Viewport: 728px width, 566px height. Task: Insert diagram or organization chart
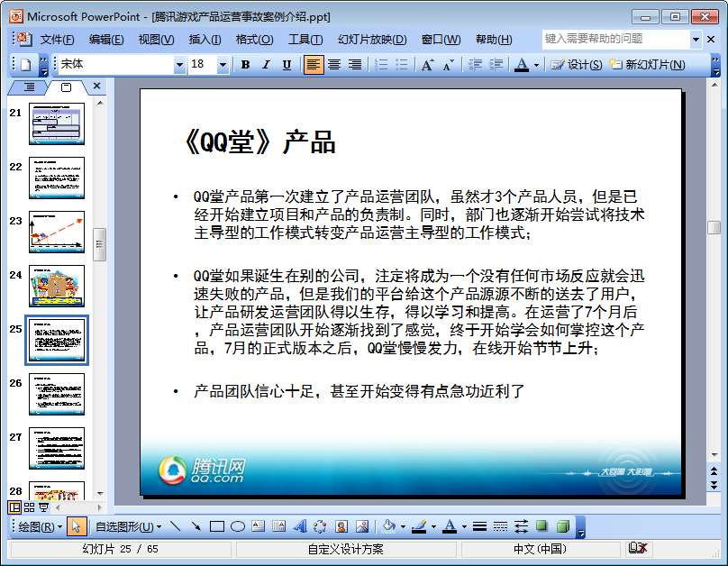321,526
